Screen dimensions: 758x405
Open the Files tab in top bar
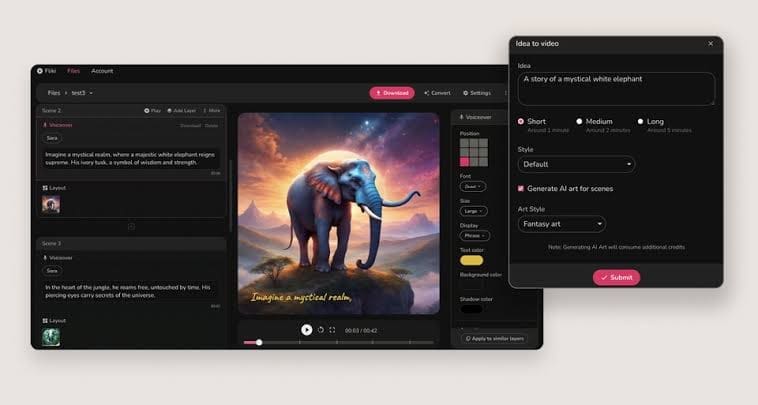[73, 71]
